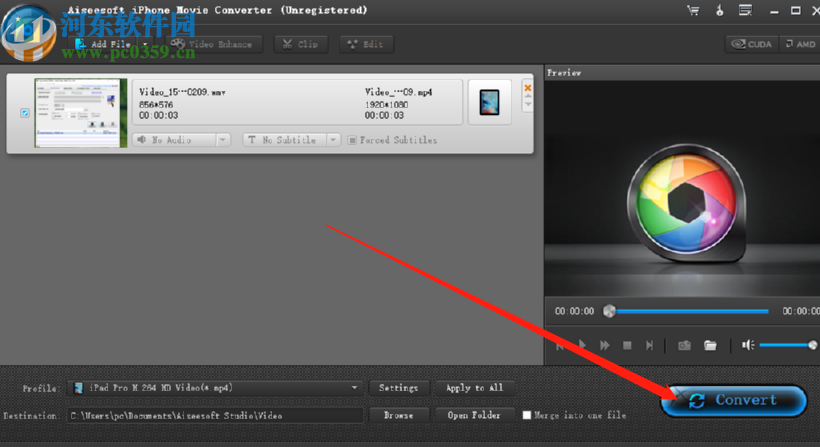Take a snapshot of the preview

point(684,346)
